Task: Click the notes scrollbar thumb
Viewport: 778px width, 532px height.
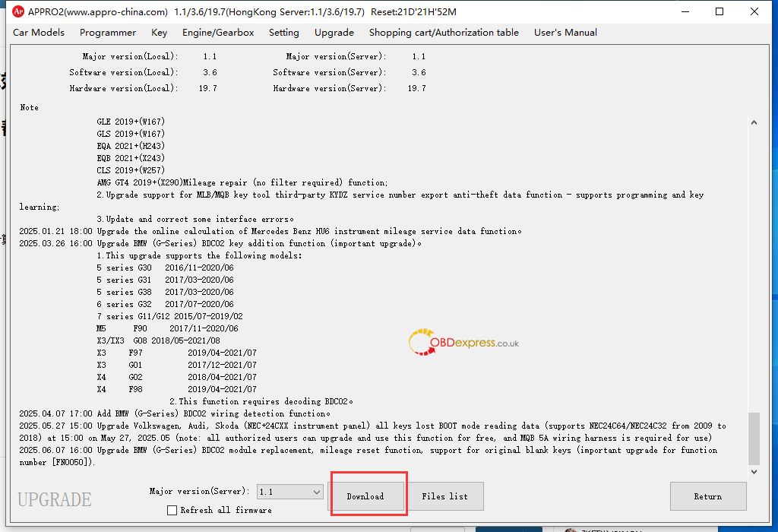Action: pyautogui.click(x=754, y=439)
